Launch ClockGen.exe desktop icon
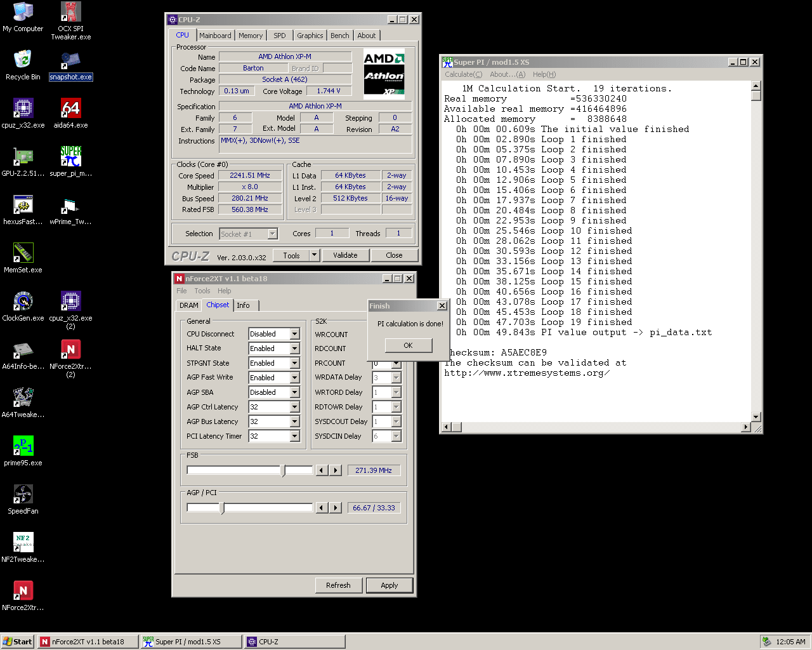The width and height of the screenshot is (812, 650). pyautogui.click(x=23, y=307)
